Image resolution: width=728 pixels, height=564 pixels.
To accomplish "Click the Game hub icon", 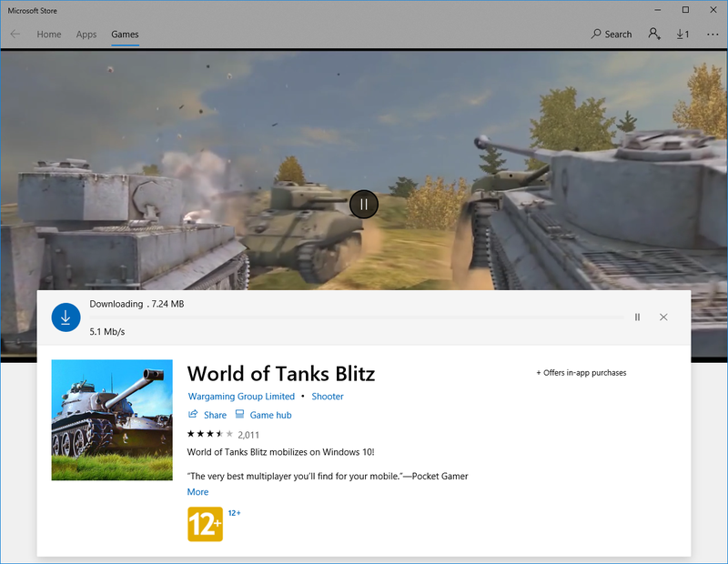I will (x=239, y=414).
